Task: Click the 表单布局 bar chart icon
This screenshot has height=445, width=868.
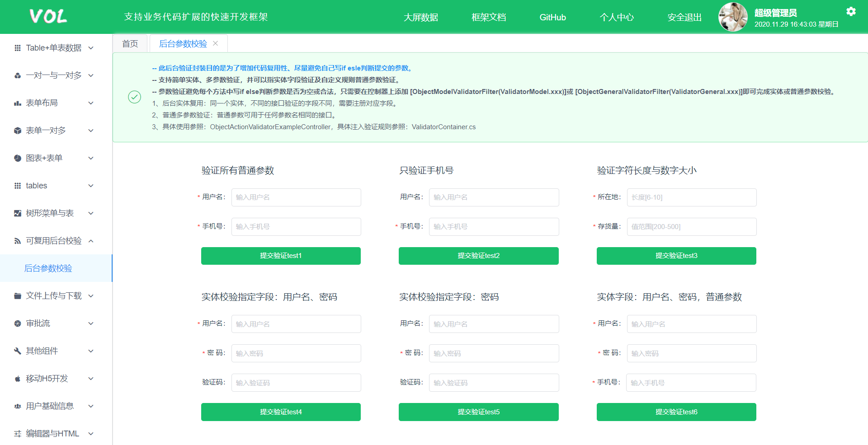Action: point(18,103)
